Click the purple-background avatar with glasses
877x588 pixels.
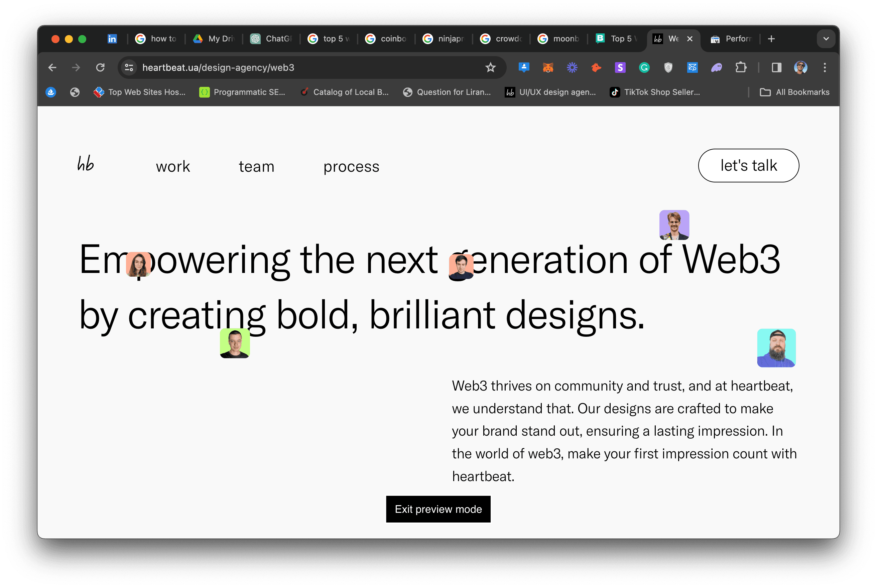[x=674, y=225]
